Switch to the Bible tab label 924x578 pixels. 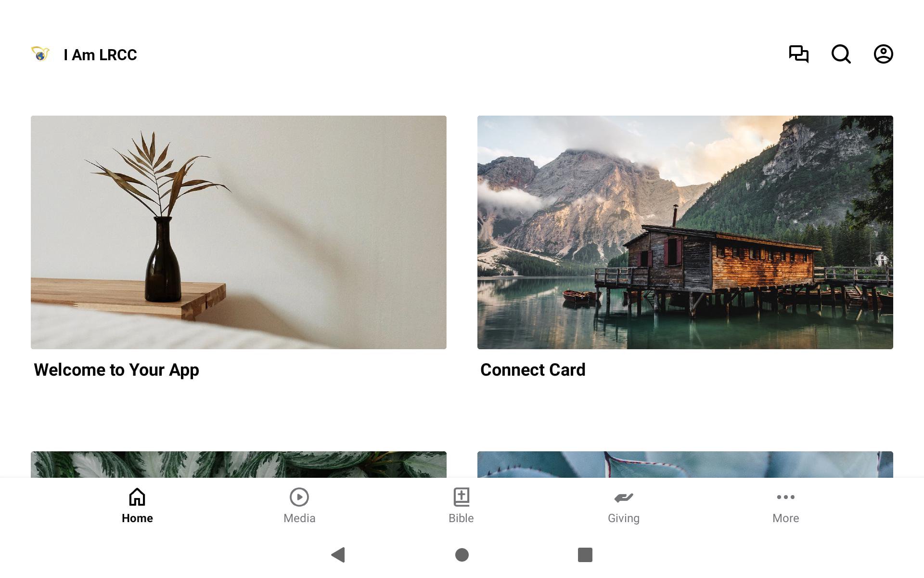pyautogui.click(x=461, y=518)
